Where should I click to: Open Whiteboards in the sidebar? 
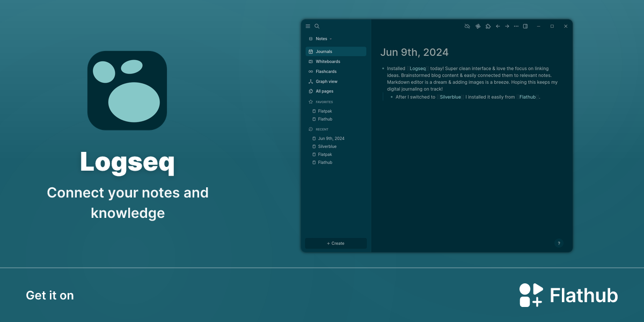(336, 62)
